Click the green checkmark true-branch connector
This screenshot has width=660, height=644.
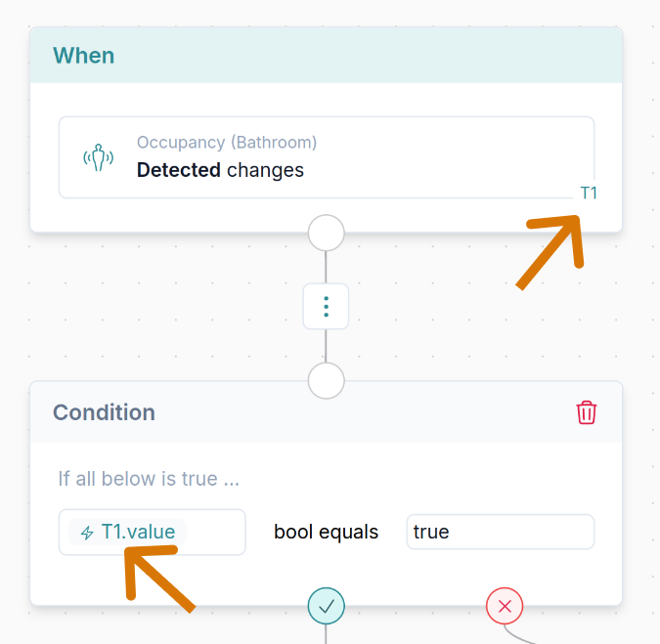point(326,606)
